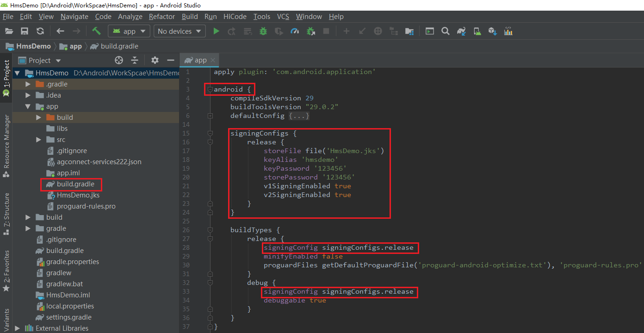Screen dimensions: 644x333
Task: Open the HiCode menu
Action: tap(235, 16)
